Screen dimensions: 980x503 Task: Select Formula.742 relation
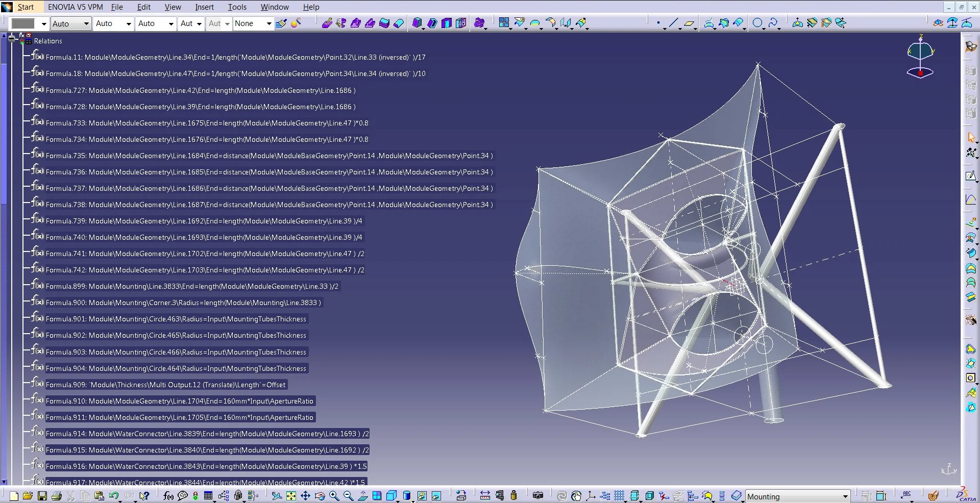[205, 270]
